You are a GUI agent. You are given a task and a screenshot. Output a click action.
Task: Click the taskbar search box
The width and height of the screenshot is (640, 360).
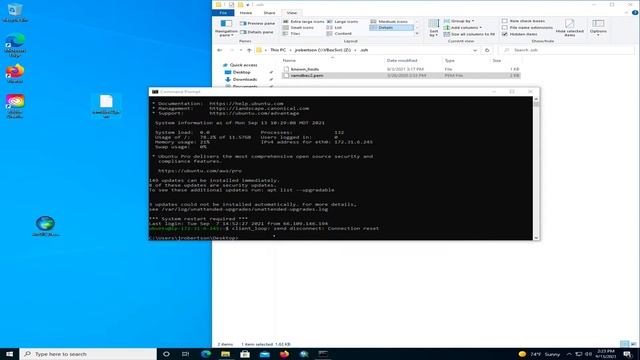[88, 354]
